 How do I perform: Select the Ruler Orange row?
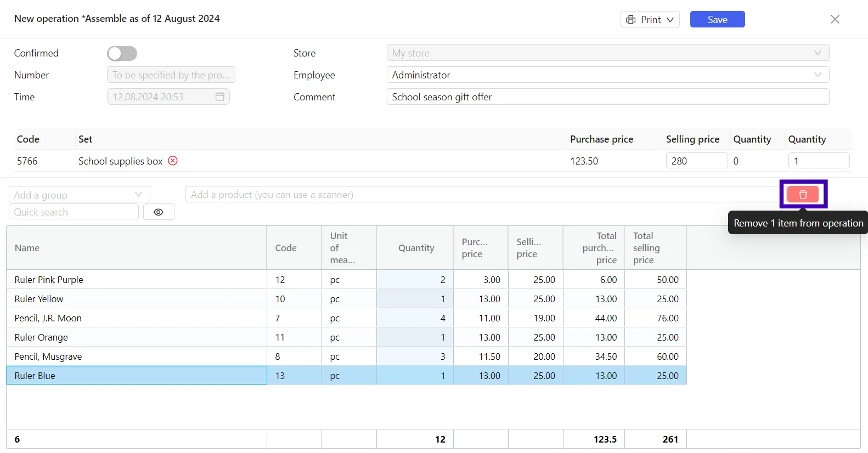pos(346,337)
